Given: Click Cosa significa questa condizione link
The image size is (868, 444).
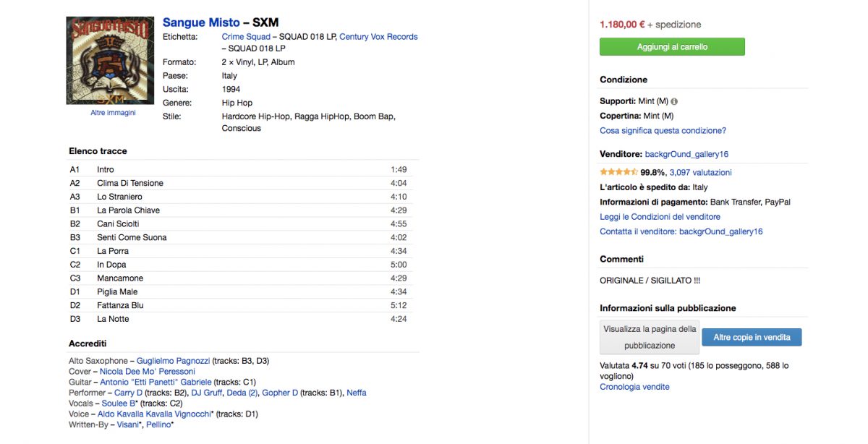Looking at the screenshot, I should pyautogui.click(x=663, y=131).
